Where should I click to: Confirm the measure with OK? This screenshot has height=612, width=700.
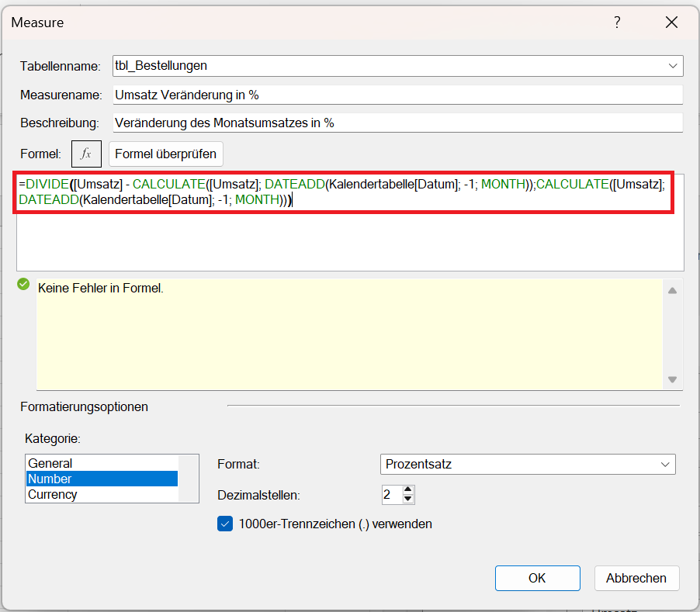tap(537, 578)
